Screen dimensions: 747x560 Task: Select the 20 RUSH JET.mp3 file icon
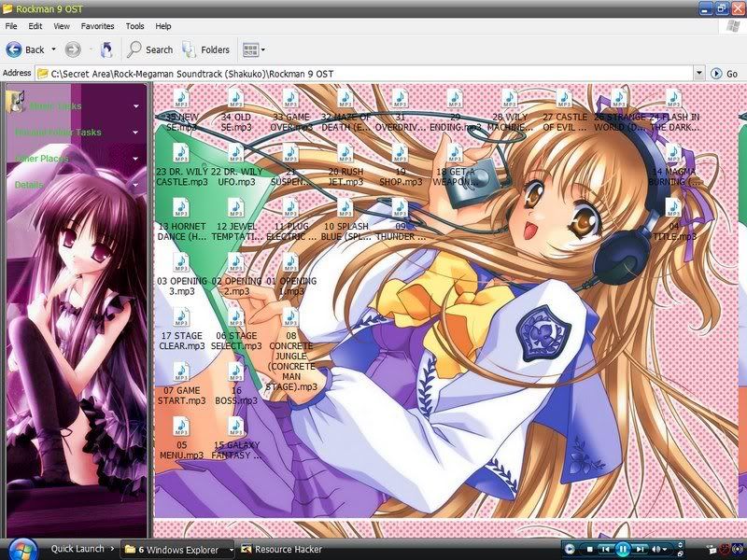pyautogui.click(x=345, y=153)
